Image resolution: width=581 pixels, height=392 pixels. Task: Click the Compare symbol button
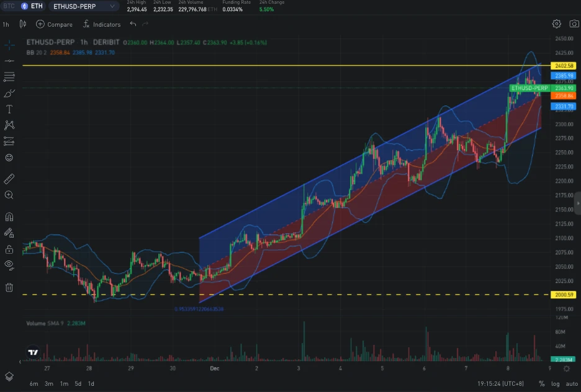pos(54,24)
